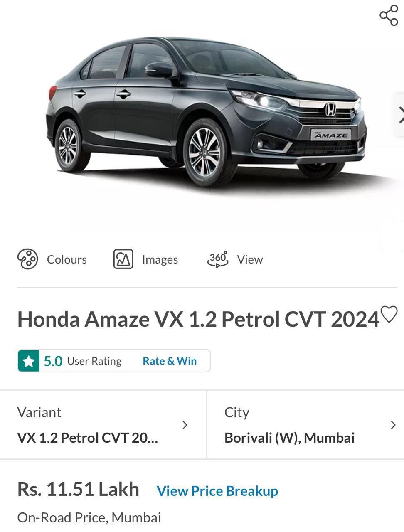Select the VX 1.2 Petrol CVT variant field

coord(103,425)
